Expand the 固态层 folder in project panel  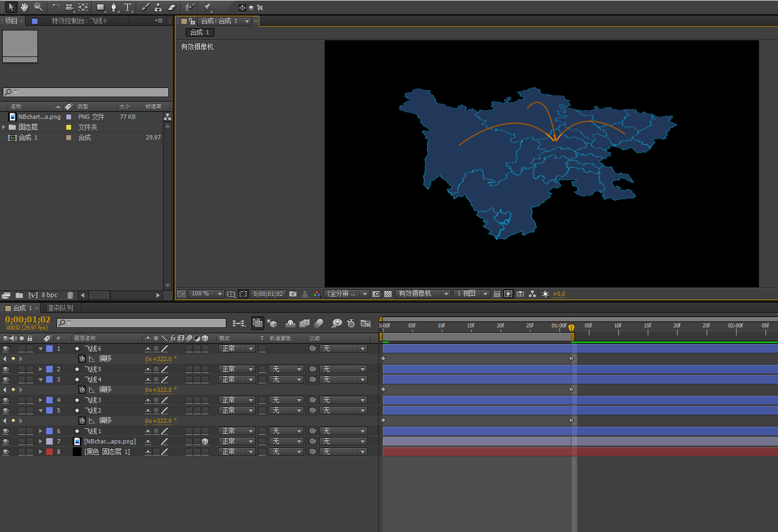[4, 127]
